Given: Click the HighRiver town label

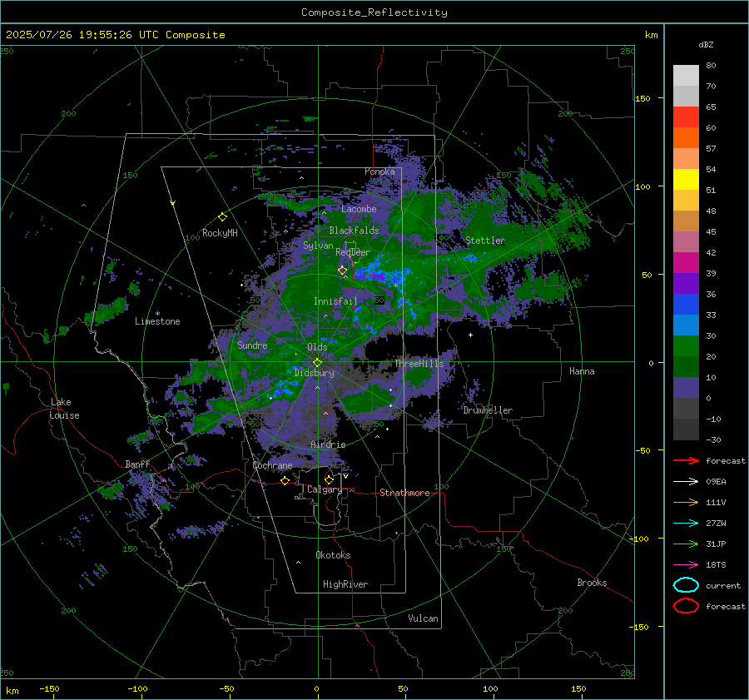Looking at the screenshot, I should [x=345, y=584].
